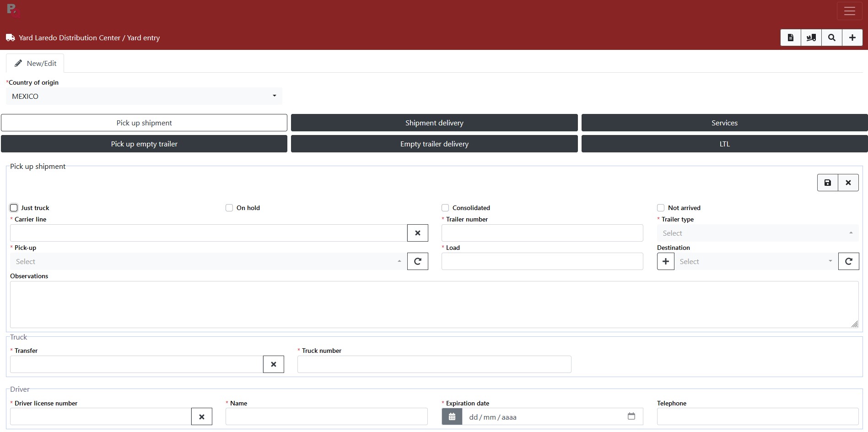This screenshot has height=432, width=868.
Task: Open the expiration date calendar picker
Action: pos(631,416)
